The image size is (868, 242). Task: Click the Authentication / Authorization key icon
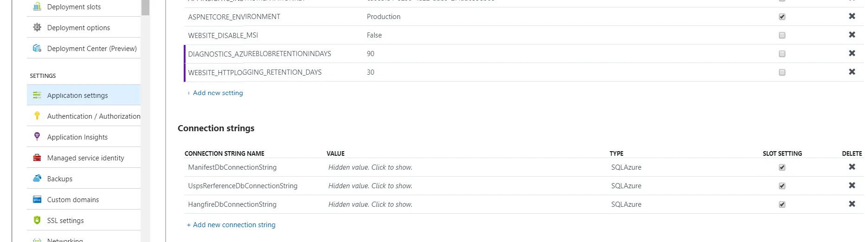point(37,116)
